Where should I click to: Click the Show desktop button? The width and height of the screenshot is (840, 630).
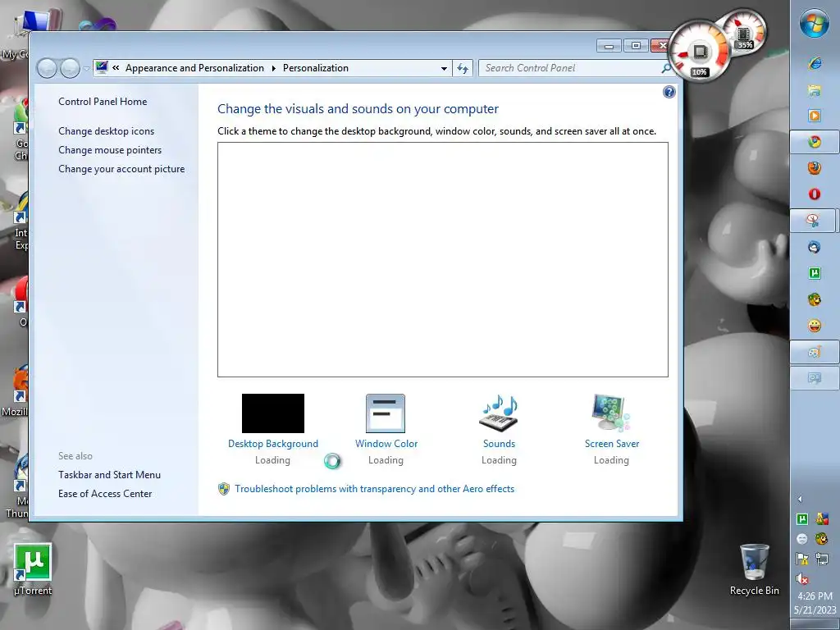815,624
